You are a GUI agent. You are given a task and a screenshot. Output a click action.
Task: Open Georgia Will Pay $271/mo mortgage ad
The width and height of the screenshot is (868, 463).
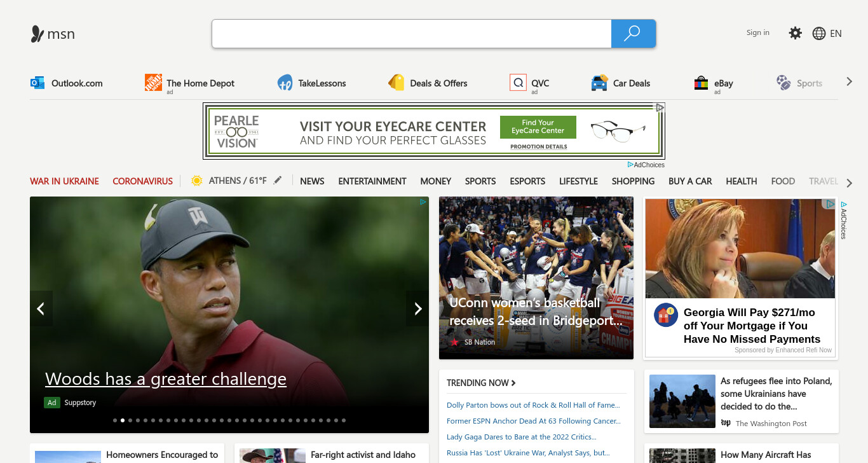[x=752, y=326]
